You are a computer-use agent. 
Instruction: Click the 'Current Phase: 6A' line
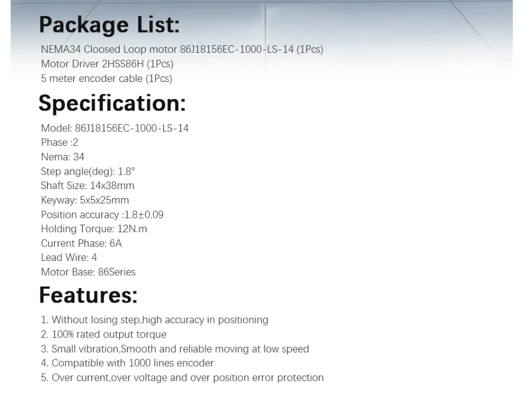pos(81,243)
